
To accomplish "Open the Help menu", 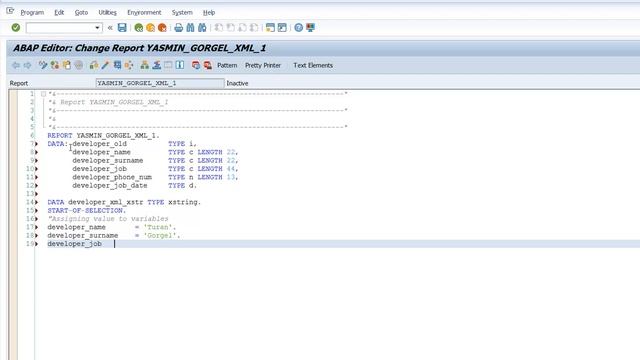I will (x=209, y=13).
